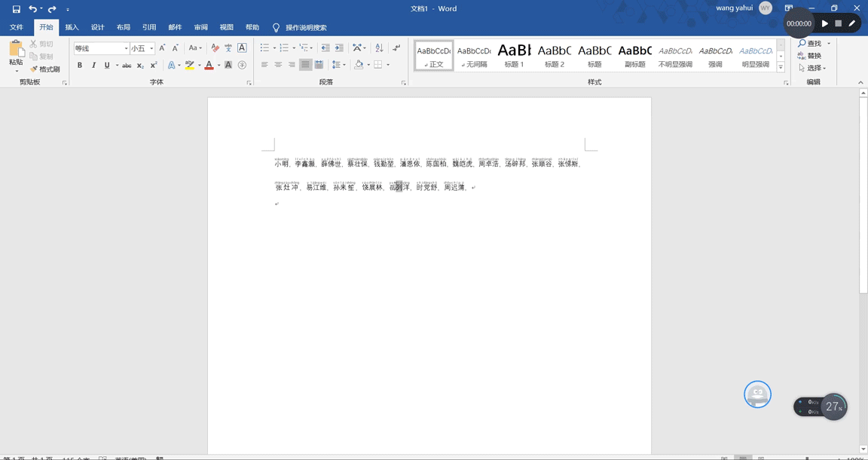This screenshot has width=868, height=460.
Task: Increase the paragraph indent
Action: pos(339,48)
